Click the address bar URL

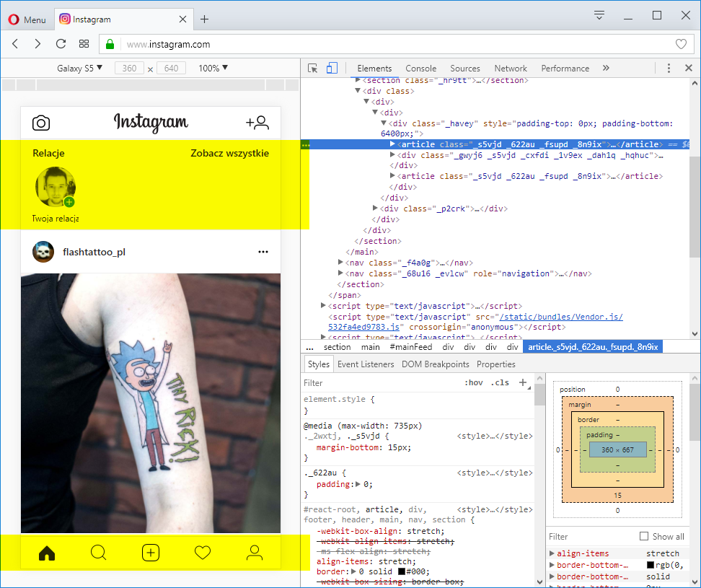point(168,44)
